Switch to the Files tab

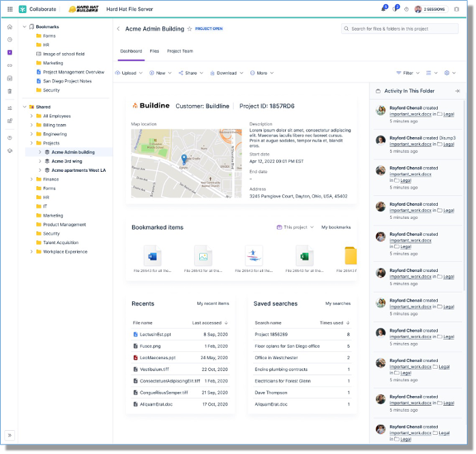[x=155, y=51]
